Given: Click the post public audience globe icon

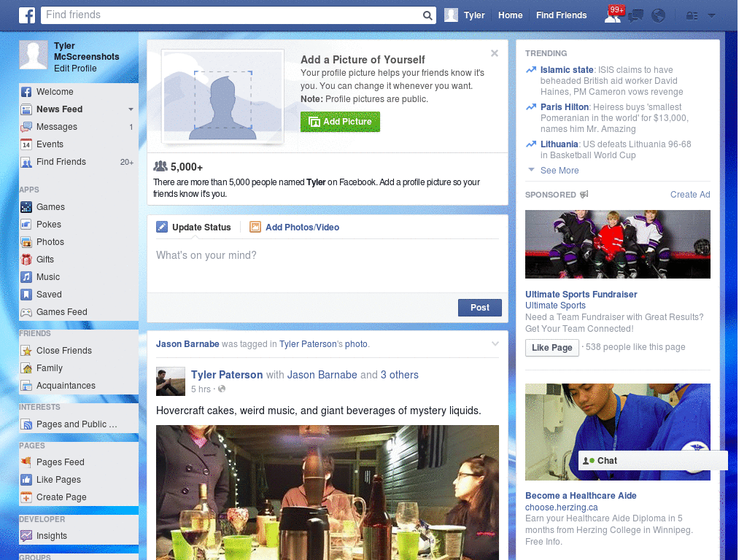Looking at the screenshot, I should [x=222, y=389].
